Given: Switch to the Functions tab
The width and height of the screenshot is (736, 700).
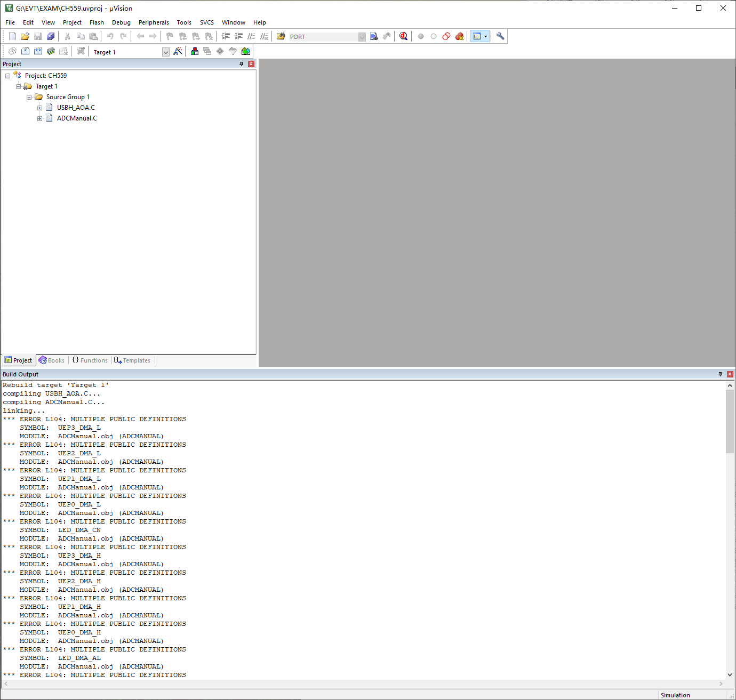Looking at the screenshot, I should (90, 360).
